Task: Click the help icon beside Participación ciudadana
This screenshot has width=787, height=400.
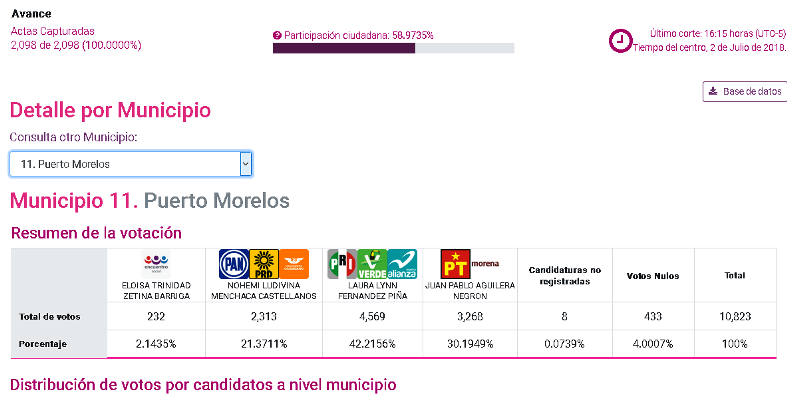Action: coord(277,35)
